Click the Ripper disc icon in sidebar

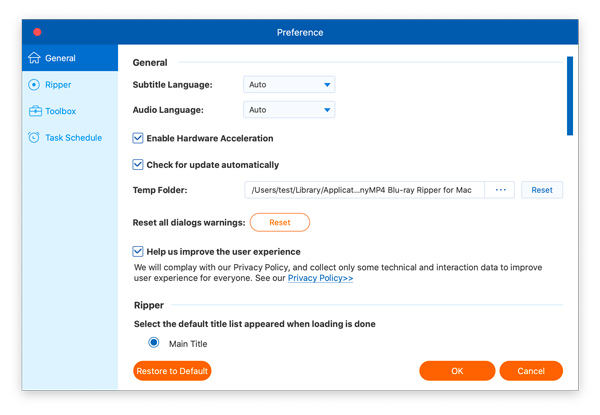tap(34, 85)
